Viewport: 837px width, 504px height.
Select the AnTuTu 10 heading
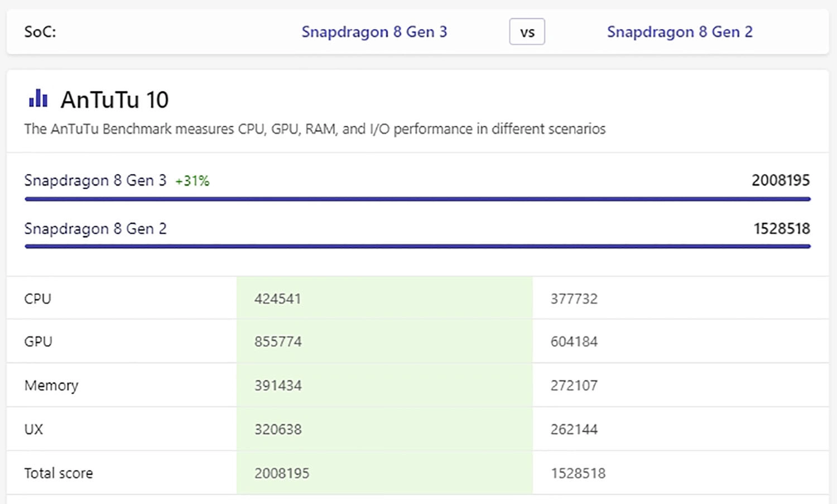(114, 100)
